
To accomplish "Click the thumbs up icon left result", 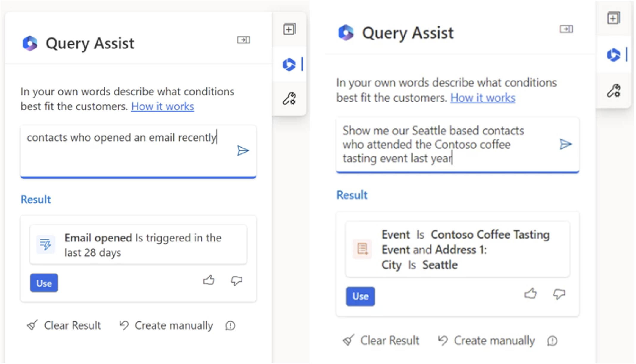I will point(208,281).
